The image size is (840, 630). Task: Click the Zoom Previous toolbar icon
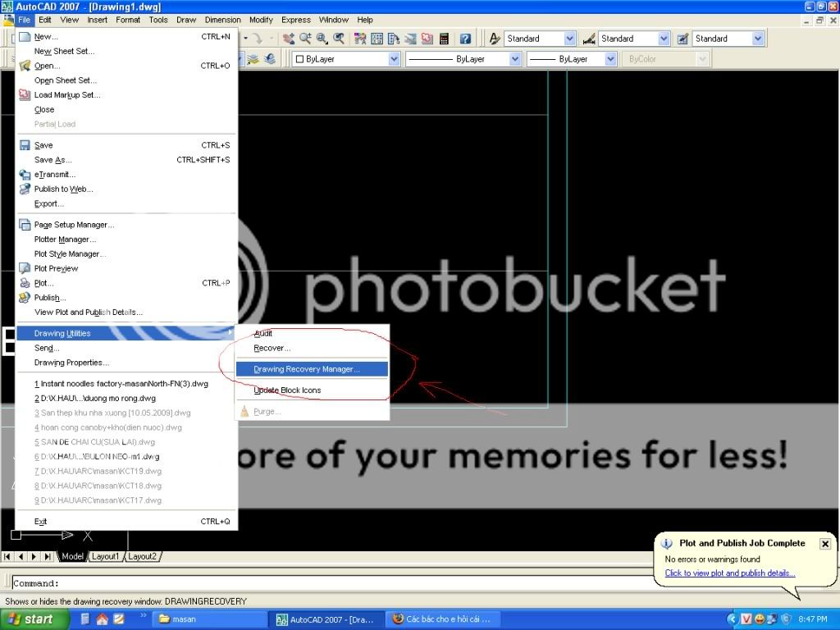339,39
